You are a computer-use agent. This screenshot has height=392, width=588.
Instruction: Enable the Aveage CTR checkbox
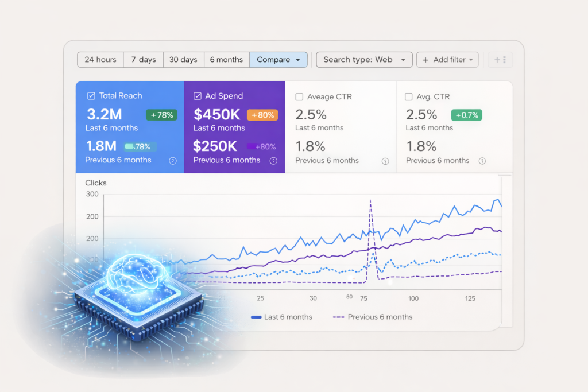pyautogui.click(x=299, y=97)
